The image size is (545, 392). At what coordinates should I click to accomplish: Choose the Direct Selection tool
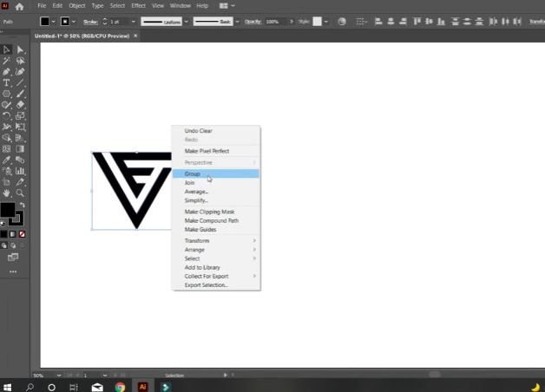(x=20, y=49)
